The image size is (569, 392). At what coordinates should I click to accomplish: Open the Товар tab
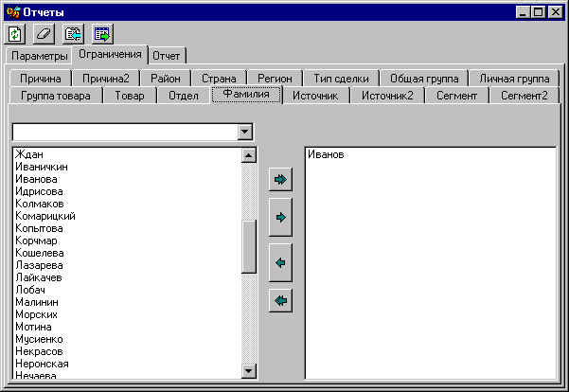pyautogui.click(x=130, y=96)
